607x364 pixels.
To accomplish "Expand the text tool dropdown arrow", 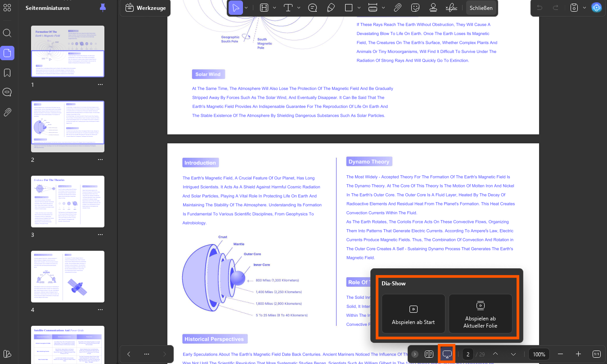I will point(298,8).
